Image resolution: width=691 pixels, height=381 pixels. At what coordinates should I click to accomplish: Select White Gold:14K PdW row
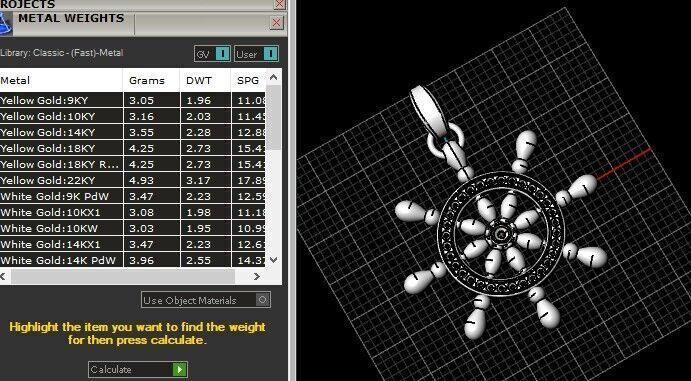click(133, 260)
